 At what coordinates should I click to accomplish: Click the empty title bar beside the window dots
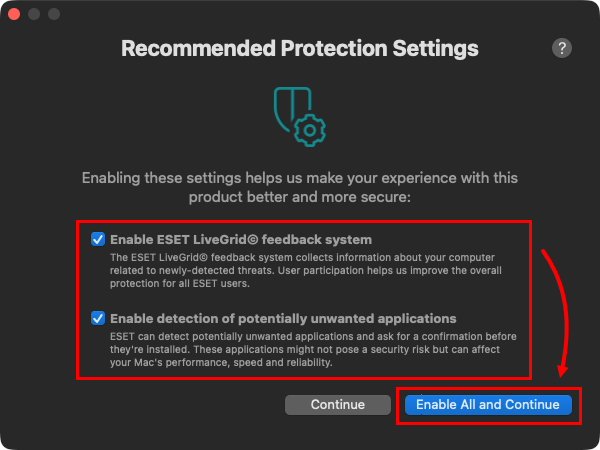[300, 15]
